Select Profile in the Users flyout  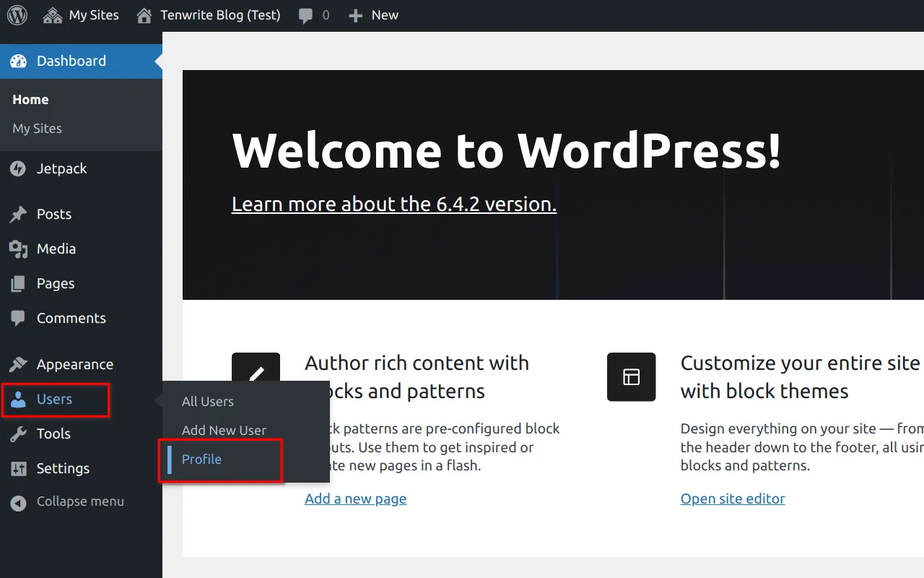[201, 460]
